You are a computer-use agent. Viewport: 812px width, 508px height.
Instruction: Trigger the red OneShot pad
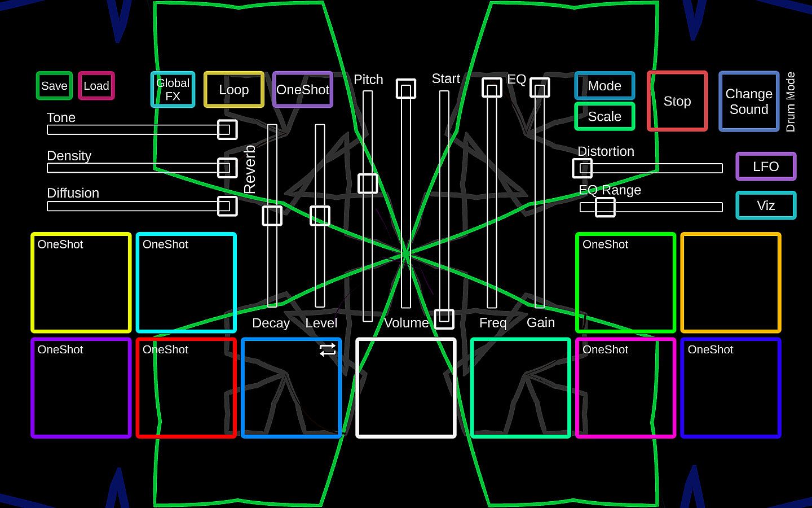186,388
